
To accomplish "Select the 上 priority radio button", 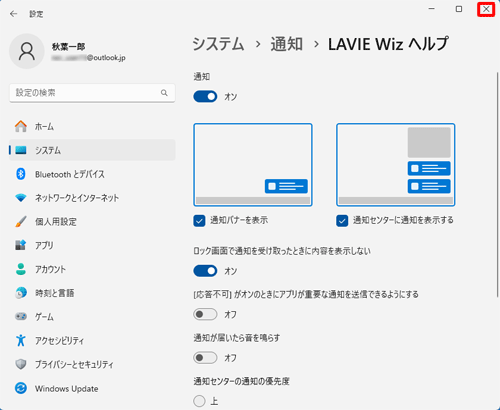I will coord(199,401).
